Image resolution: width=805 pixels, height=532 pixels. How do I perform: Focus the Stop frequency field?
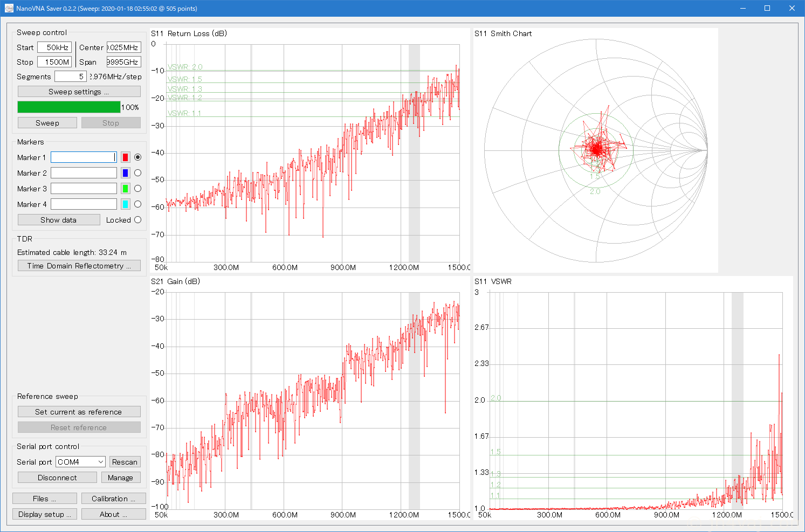pyautogui.click(x=54, y=62)
